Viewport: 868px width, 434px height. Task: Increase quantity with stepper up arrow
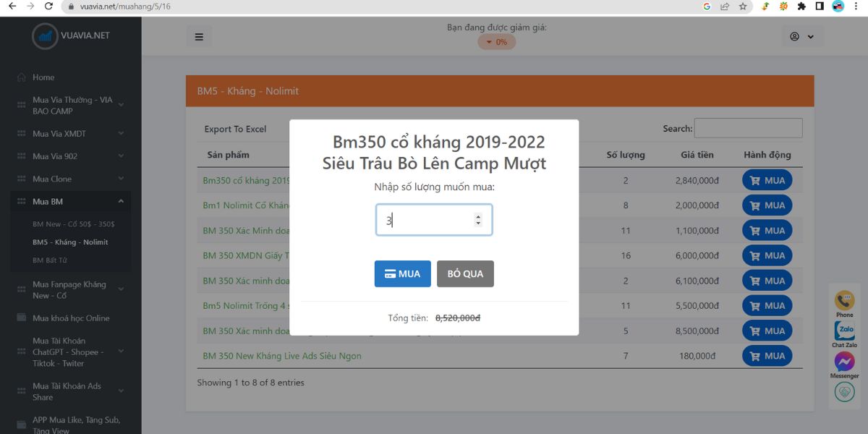478,216
